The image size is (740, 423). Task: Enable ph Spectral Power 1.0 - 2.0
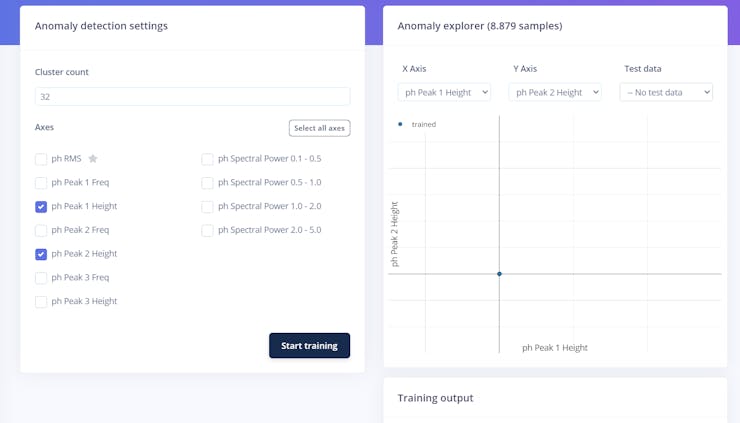(208, 207)
